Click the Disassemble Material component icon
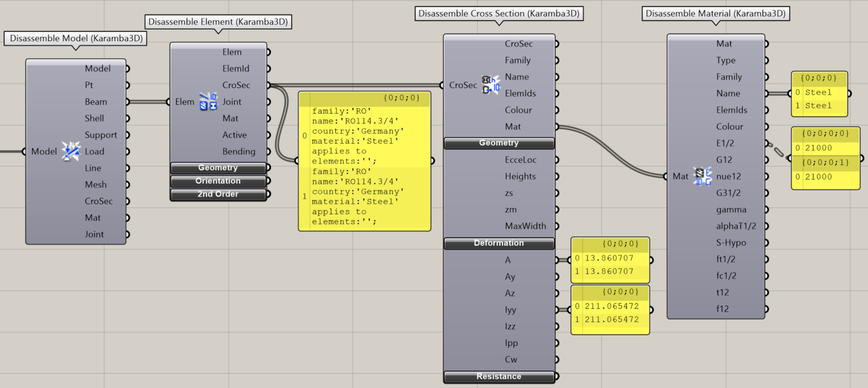Screen dimensions: 868x388 point(702,176)
